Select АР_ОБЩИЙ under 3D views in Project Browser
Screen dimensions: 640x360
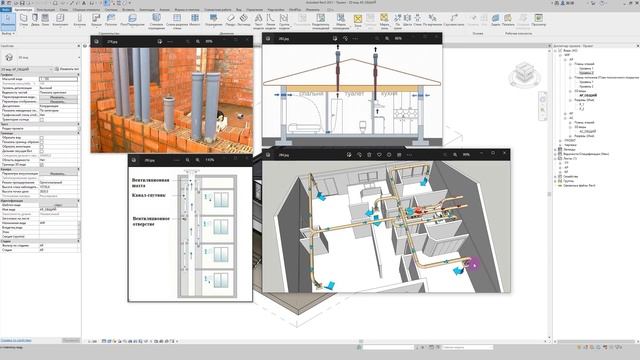click(588, 95)
